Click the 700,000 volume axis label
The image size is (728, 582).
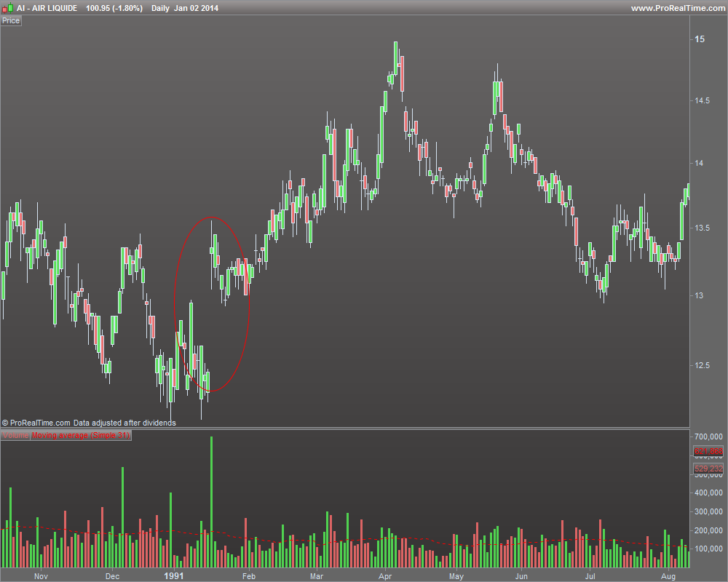[708, 436]
